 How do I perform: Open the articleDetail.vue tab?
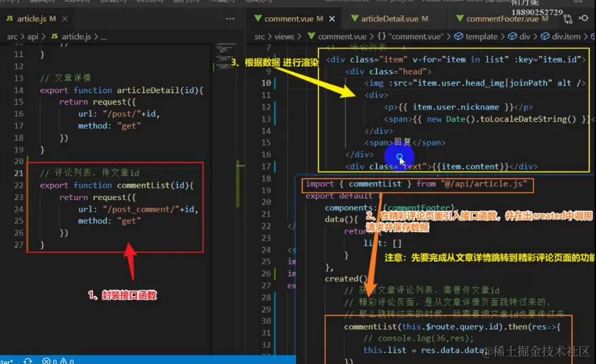390,18
